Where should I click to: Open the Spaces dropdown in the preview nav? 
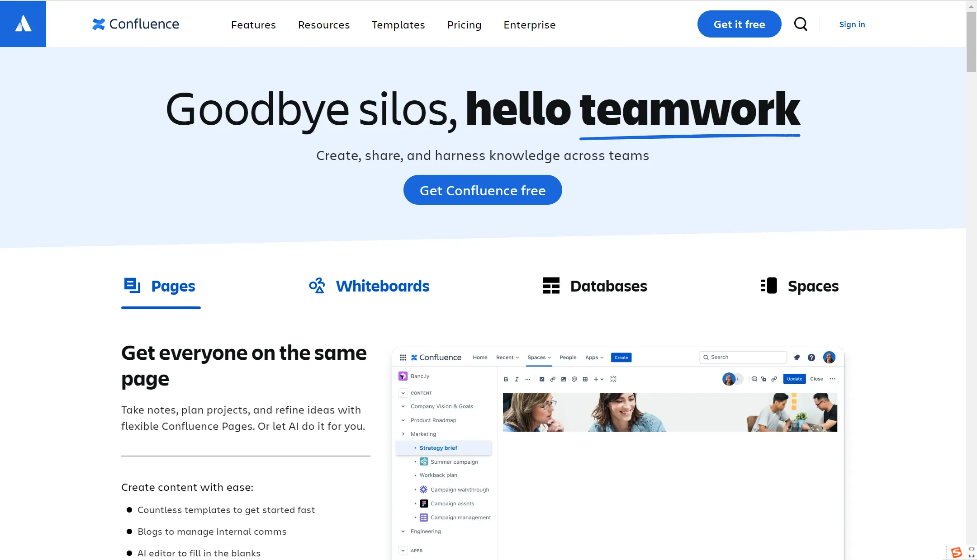point(539,358)
